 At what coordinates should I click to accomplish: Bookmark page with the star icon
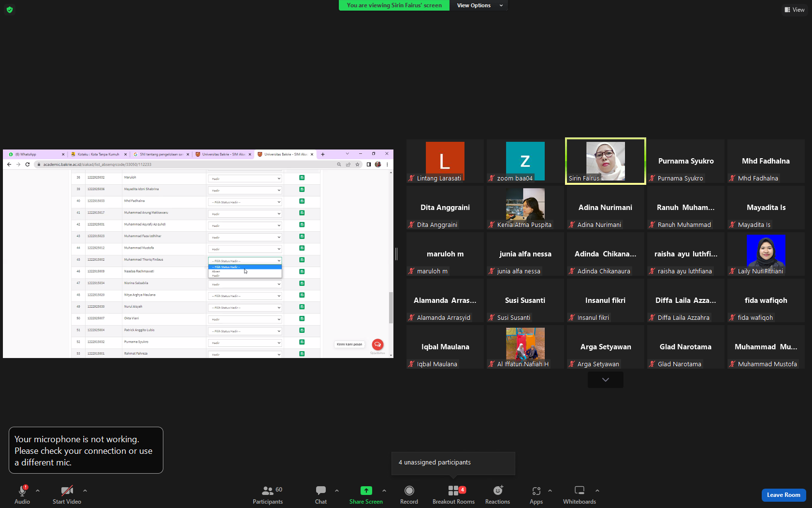357,164
